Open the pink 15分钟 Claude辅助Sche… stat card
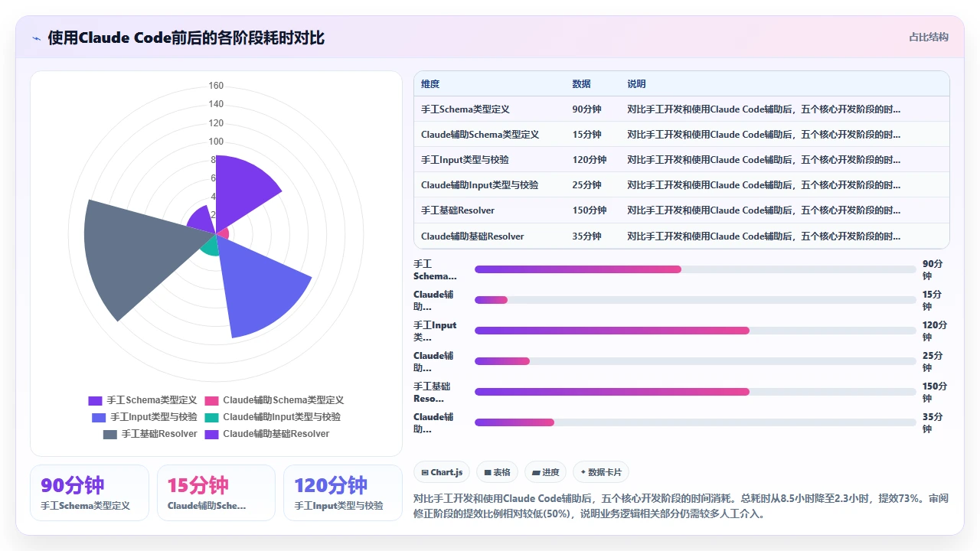980x551 pixels. tap(217, 493)
